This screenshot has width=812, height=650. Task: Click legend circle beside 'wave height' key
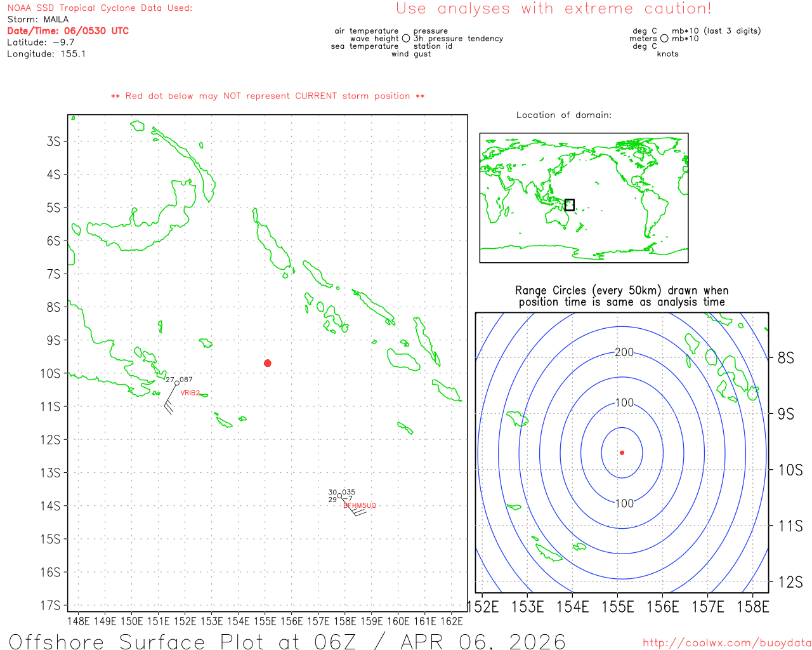pyautogui.click(x=406, y=39)
